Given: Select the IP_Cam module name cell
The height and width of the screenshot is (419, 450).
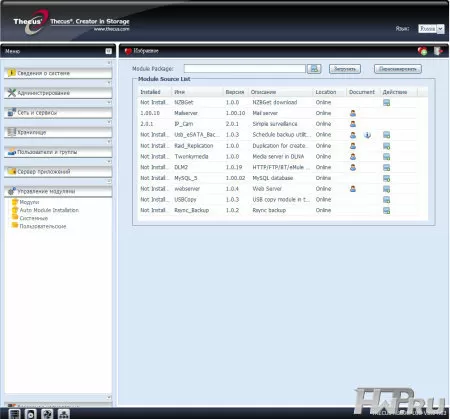Looking at the screenshot, I should [184, 124].
